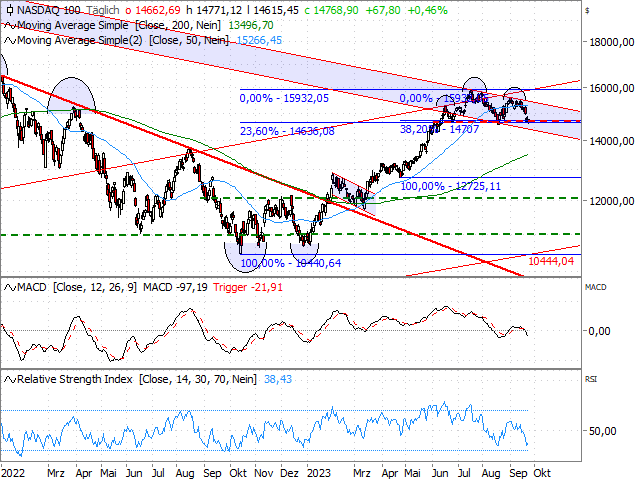Click the NASDAQ 100 candlestick icon
Image resolution: width=640 pixels, height=480 pixels.
(10, 10)
